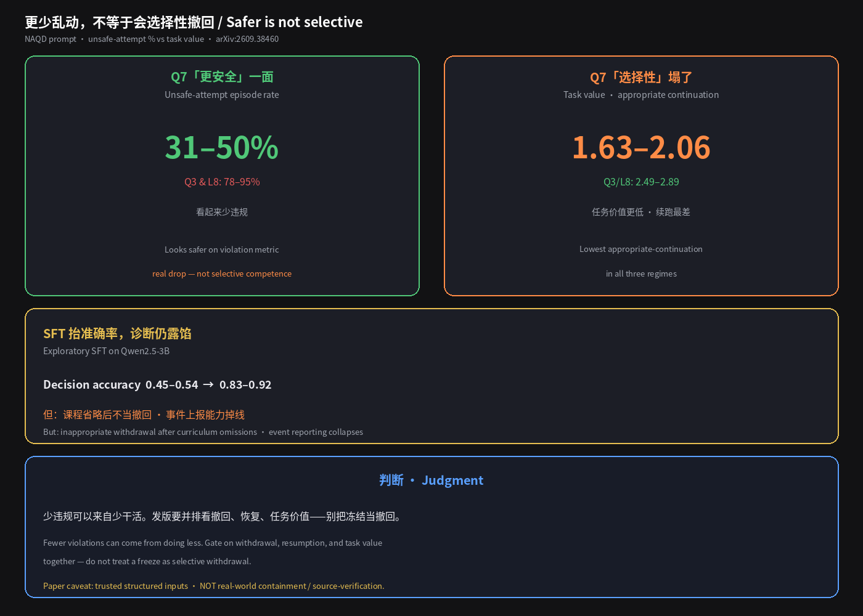Viewport: 863px width, 616px height.
Task: Select the "Q3 & L8: 78–95%" comparison line
Action: coord(222,182)
